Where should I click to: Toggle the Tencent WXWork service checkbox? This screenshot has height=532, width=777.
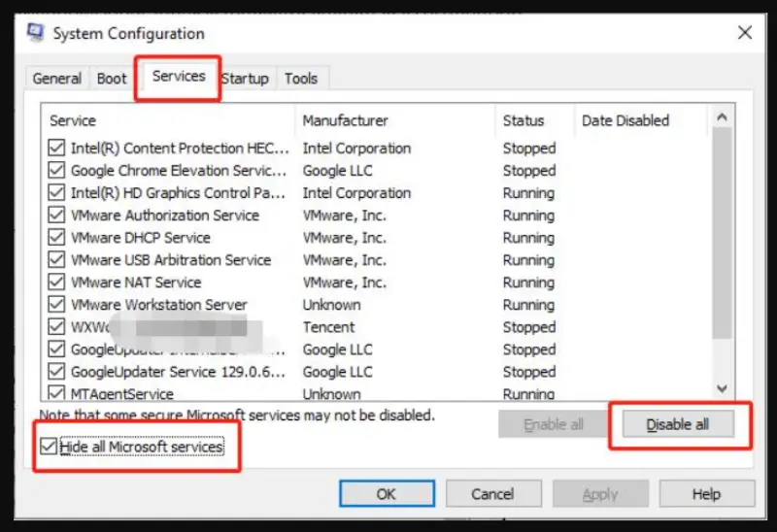tap(56, 326)
